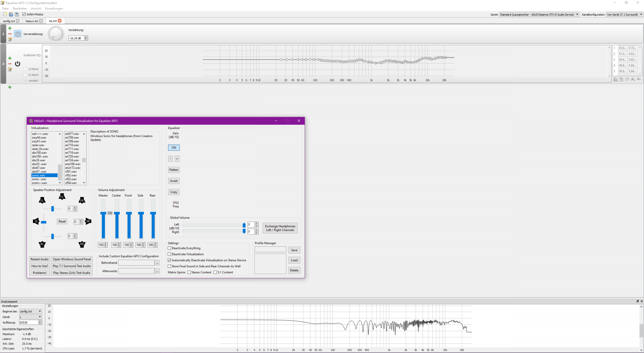
Task: Click the Rear volume spinner arrows
Action: 155,245
